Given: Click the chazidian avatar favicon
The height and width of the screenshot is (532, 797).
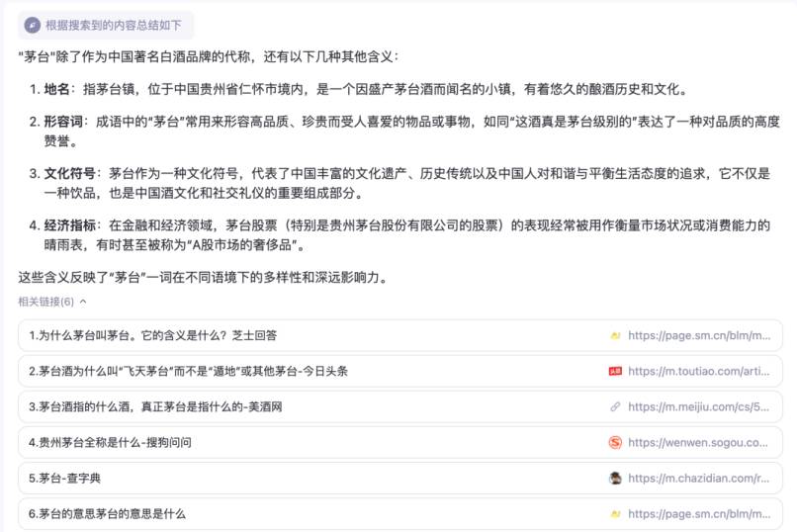Looking at the screenshot, I should point(615,478).
